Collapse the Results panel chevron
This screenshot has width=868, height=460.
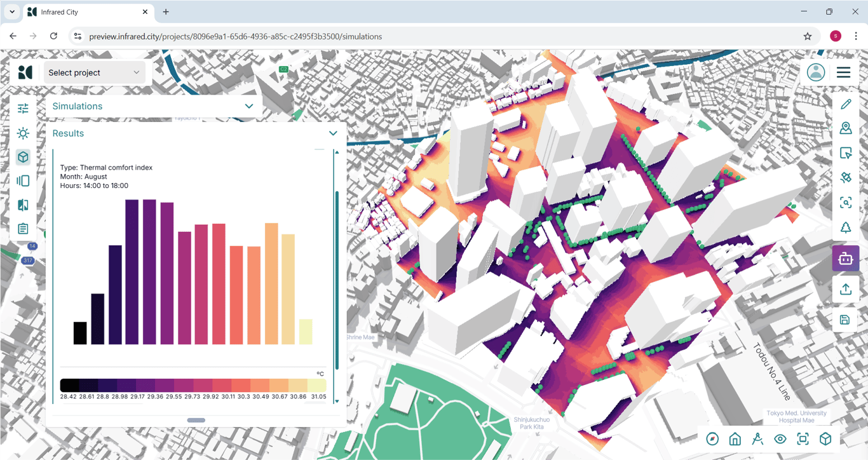point(333,133)
